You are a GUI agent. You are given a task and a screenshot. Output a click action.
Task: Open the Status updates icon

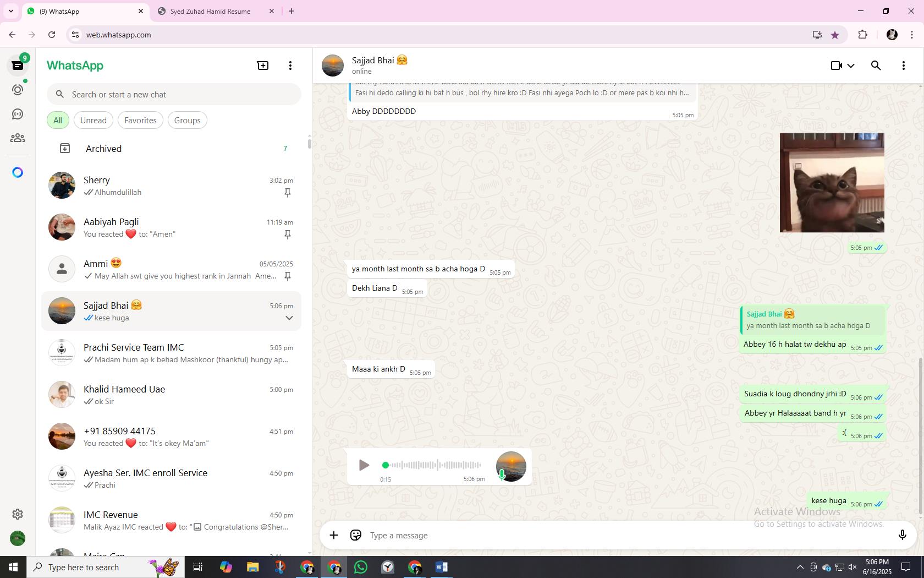tap(18, 90)
